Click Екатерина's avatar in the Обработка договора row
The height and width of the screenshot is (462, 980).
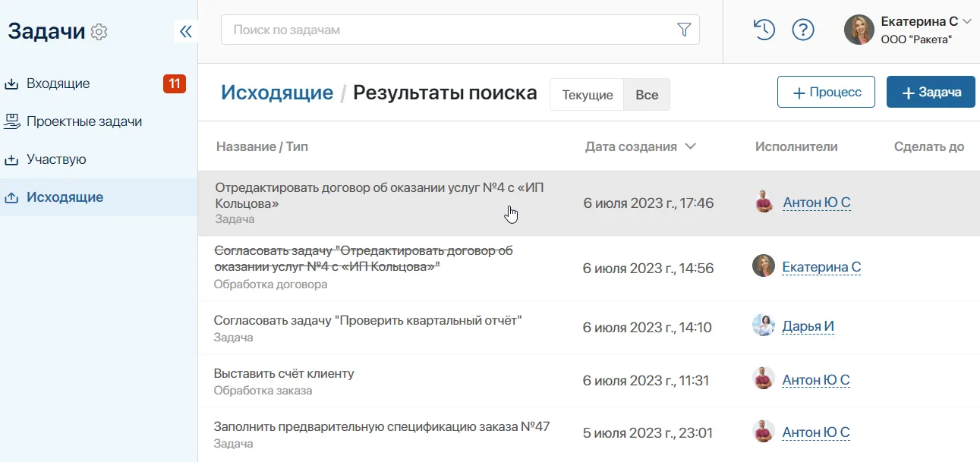pos(764,266)
